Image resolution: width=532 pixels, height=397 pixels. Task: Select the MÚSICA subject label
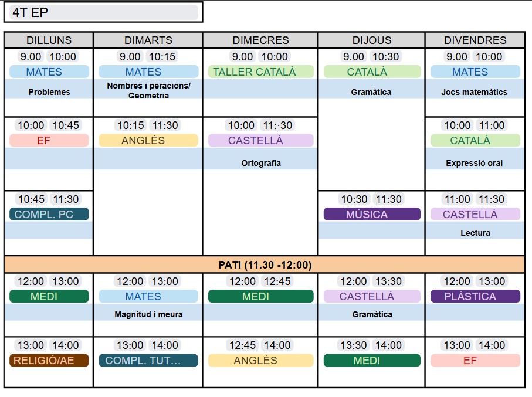pyautogui.click(x=372, y=215)
